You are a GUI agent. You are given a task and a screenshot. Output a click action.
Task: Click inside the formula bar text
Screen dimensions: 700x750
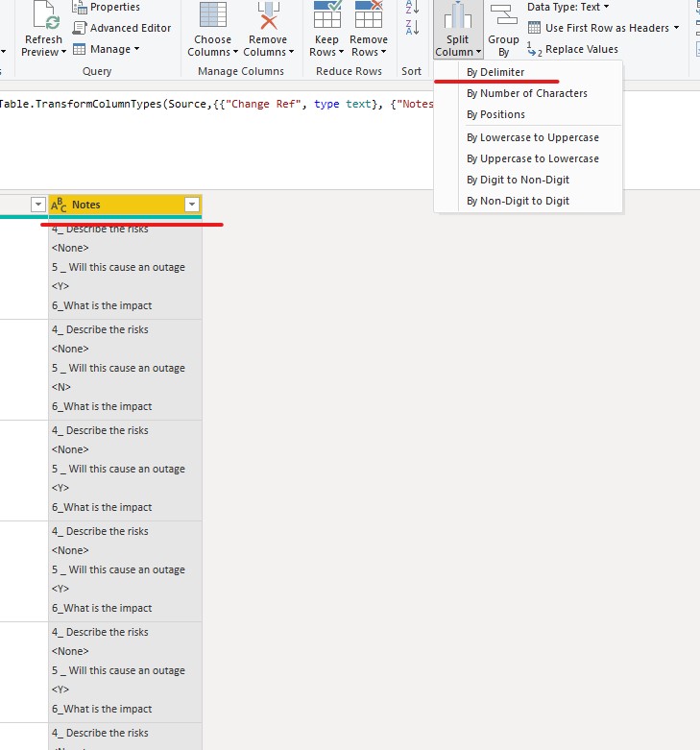(216, 104)
